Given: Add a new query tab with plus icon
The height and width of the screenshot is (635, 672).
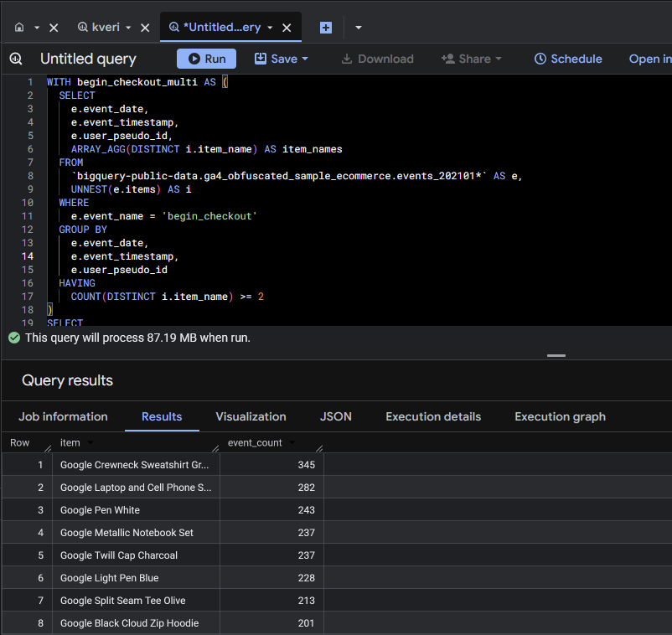Looking at the screenshot, I should (x=326, y=28).
